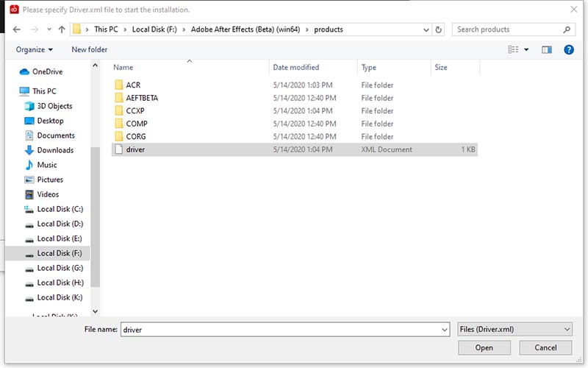This screenshot has width=588, height=368.
Task: Click the Music note icon in sidebar
Action: click(x=29, y=165)
